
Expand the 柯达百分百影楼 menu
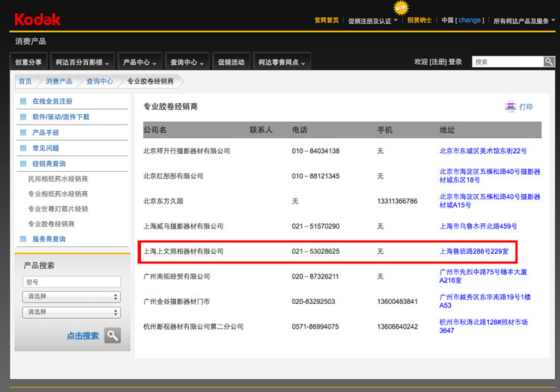coord(82,62)
